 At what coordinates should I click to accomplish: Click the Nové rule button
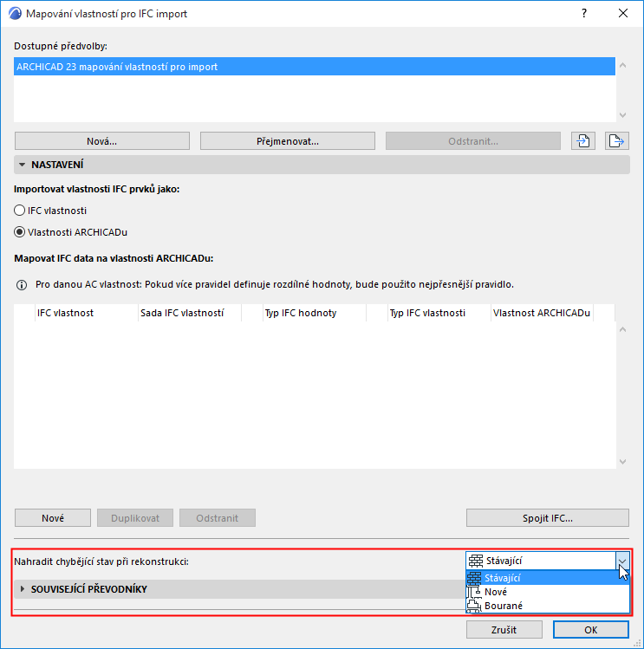pyautogui.click(x=53, y=518)
